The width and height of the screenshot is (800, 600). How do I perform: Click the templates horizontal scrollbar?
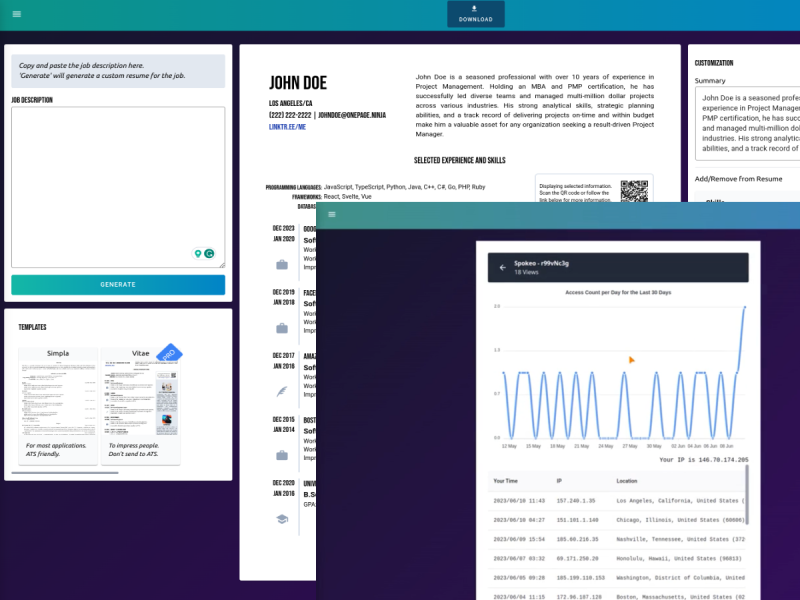pos(65,472)
